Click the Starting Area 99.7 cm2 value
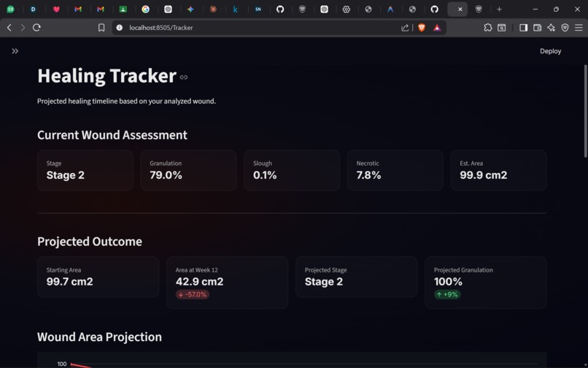This screenshot has height=368, width=588. coord(69,282)
